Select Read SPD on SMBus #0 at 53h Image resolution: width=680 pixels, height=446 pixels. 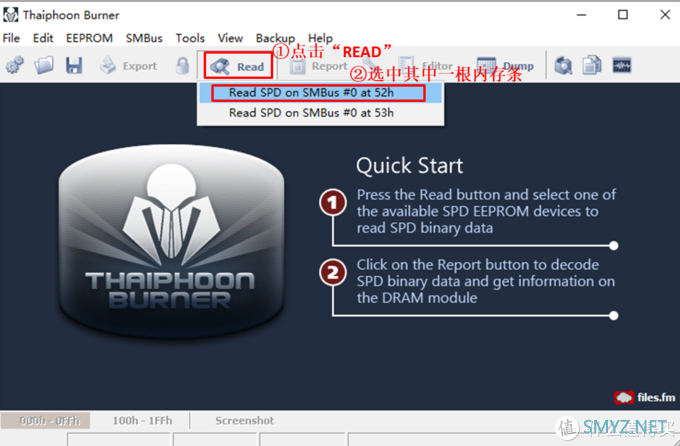click(x=320, y=113)
